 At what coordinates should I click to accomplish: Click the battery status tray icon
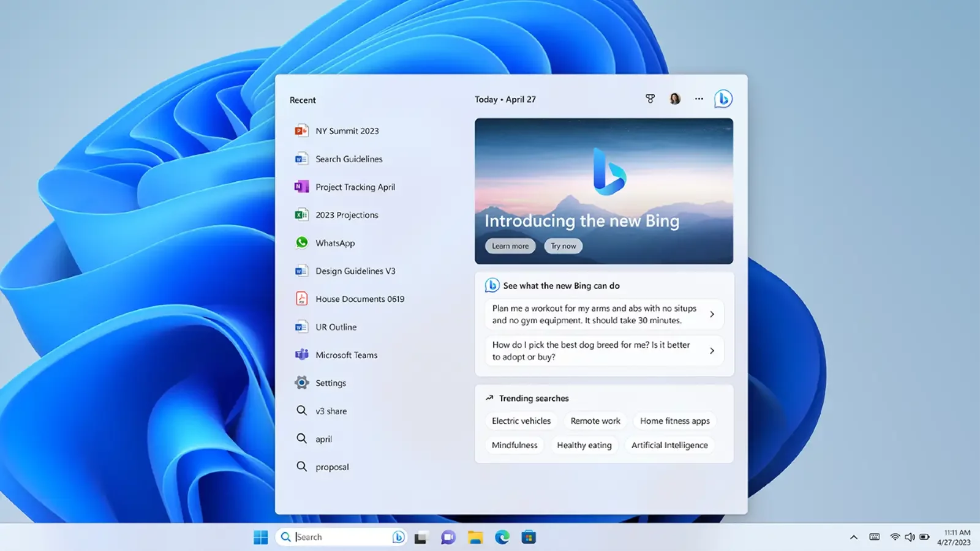(x=924, y=537)
